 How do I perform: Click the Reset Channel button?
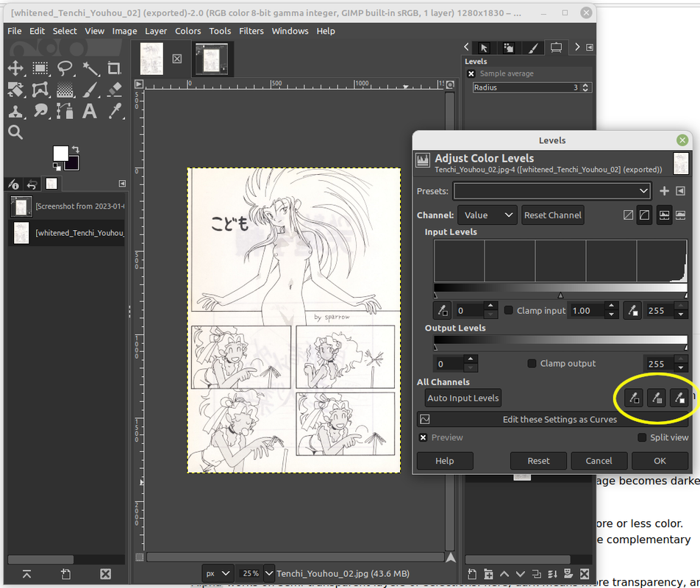tap(553, 215)
